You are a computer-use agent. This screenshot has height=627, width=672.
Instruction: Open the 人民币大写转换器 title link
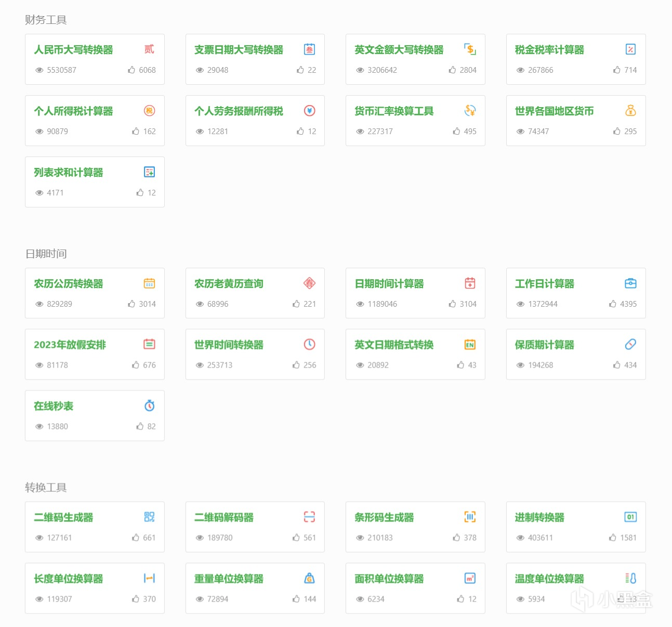coord(74,50)
